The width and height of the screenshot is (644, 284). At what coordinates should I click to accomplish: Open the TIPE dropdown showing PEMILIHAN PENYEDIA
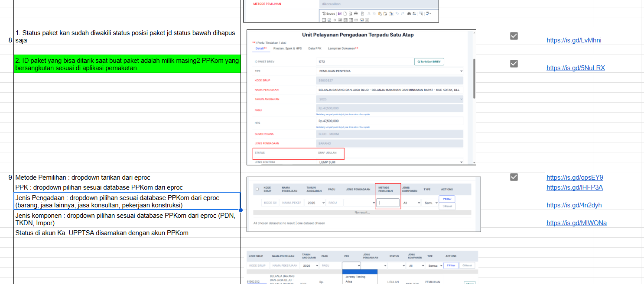point(390,71)
